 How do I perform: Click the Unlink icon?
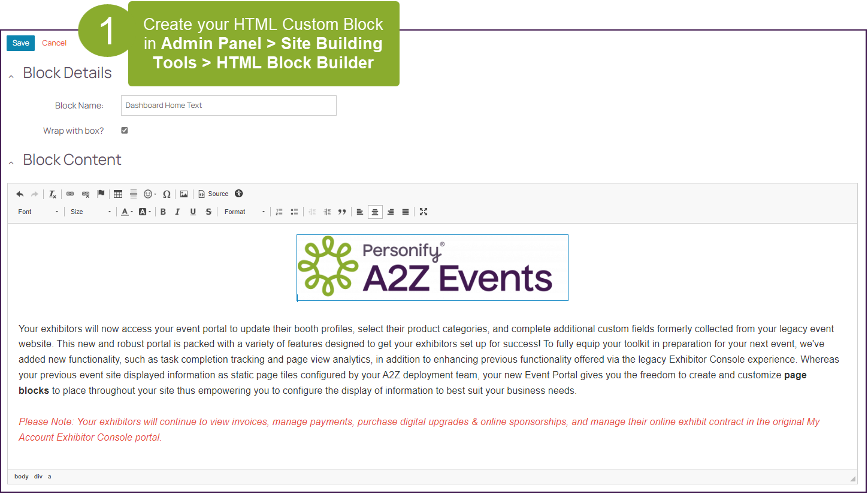click(86, 194)
